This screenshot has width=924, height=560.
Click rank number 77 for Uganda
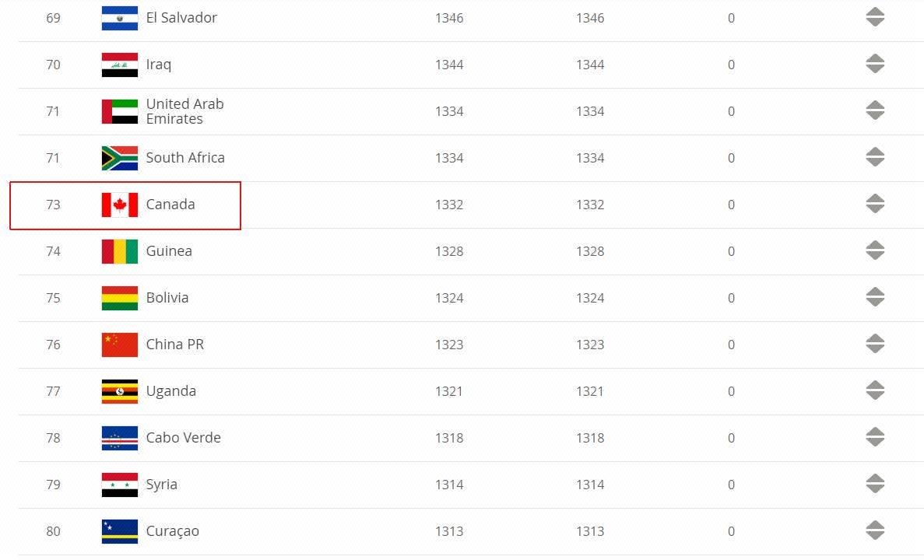coord(53,391)
